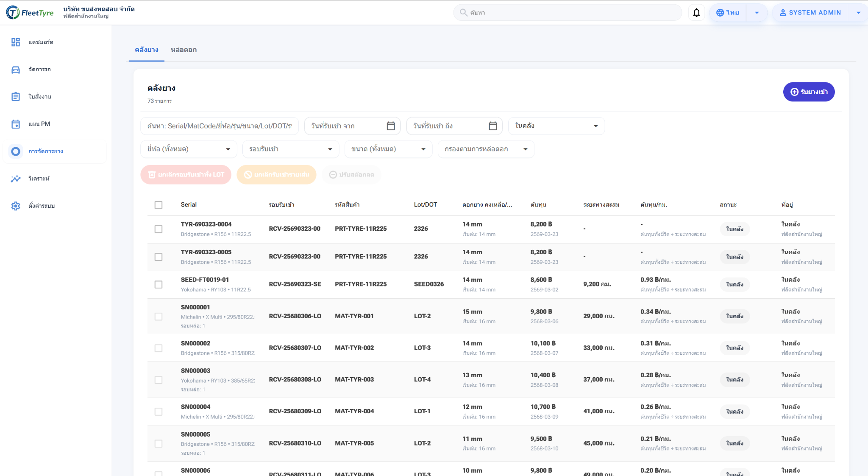Click the notification bell icon

click(x=696, y=13)
